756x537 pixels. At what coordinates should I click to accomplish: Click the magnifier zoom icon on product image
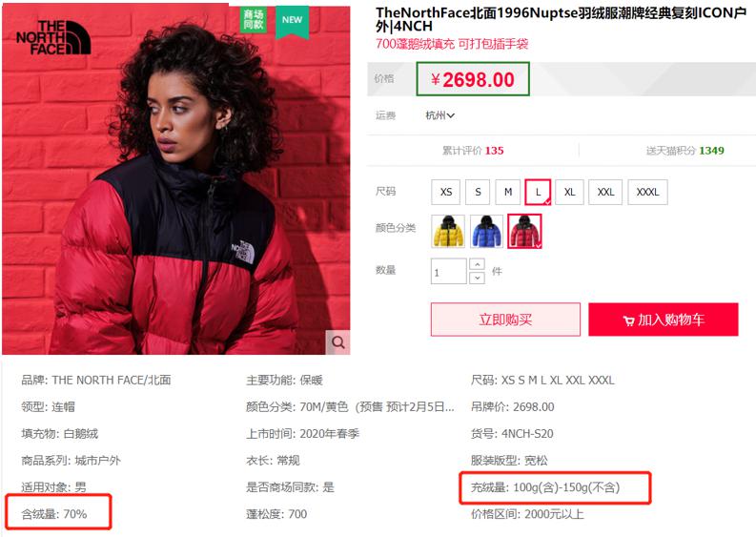[x=338, y=342]
